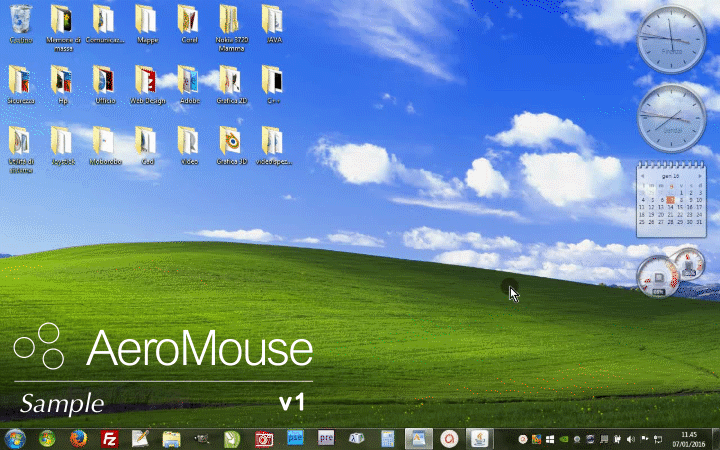Click day 14 in the calendar gadget
Screen dimensions: 720x450
670,207
